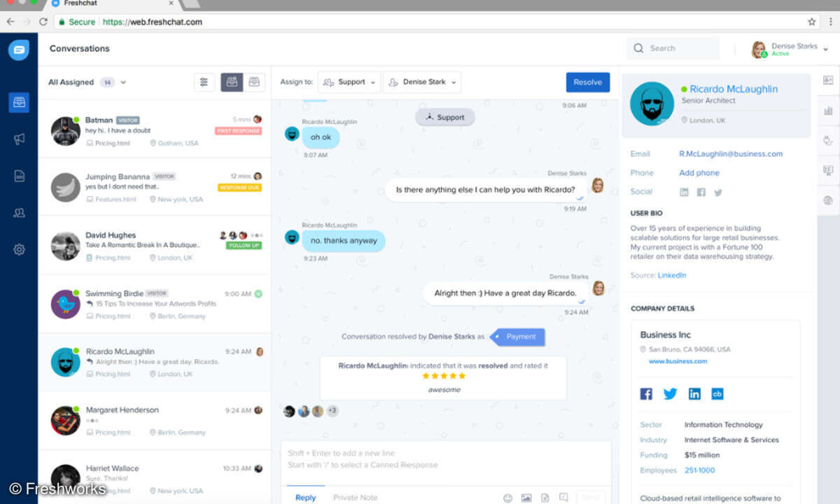
Task: Insert an FAQ article with the document icon
Action: (x=545, y=498)
